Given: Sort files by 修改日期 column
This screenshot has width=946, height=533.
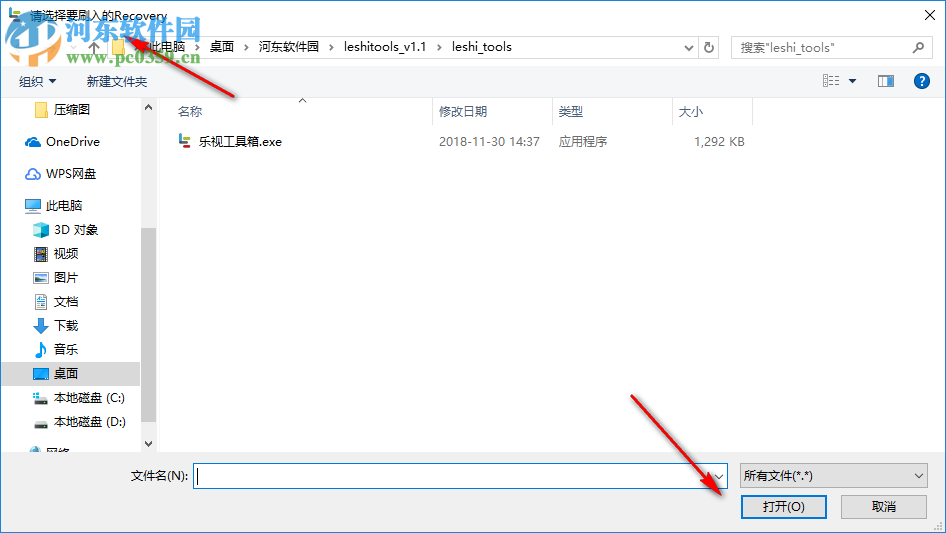Looking at the screenshot, I should tap(463, 112).
